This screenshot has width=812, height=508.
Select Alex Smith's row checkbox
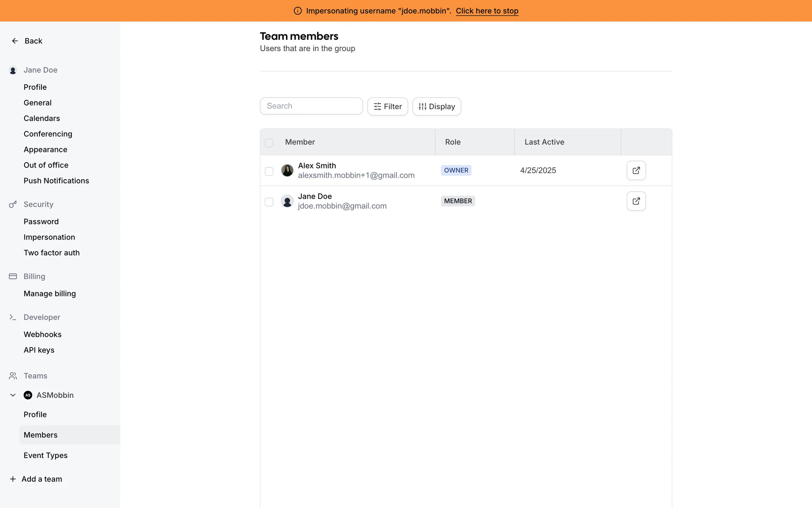269,171
